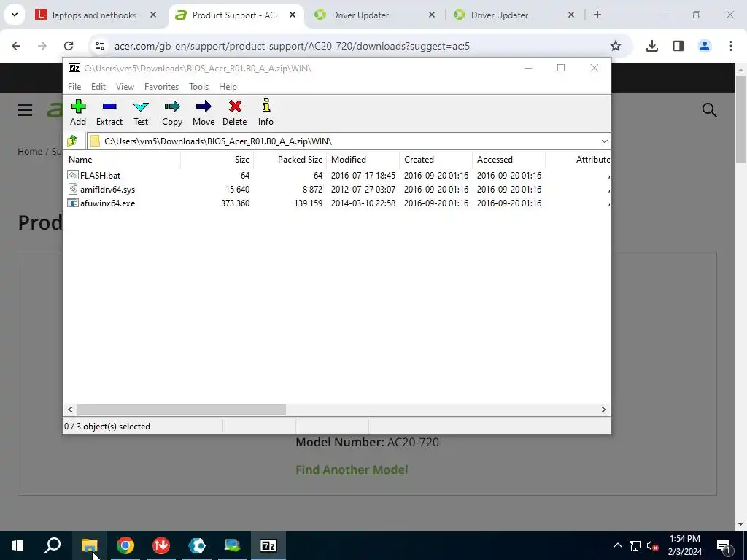Click the horizontal scrollbar thumb in 7-Zip
The height and width of the screenshot is (560, 747).
181,410
